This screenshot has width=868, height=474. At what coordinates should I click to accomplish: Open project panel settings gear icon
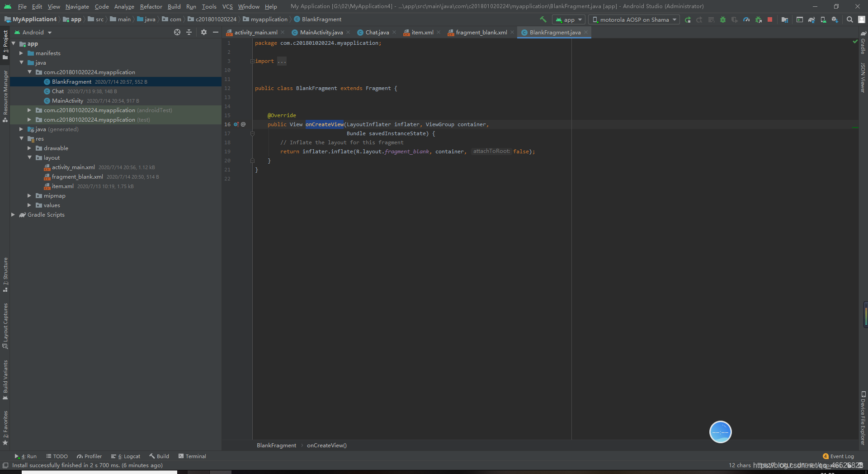(x=204, y=32)
